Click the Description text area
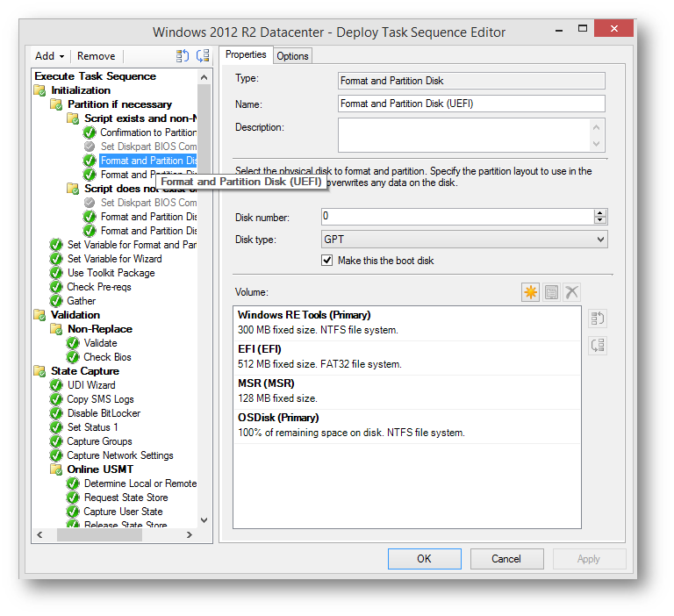The height and width of the screenshot is (616, 674). click(464, 135)
